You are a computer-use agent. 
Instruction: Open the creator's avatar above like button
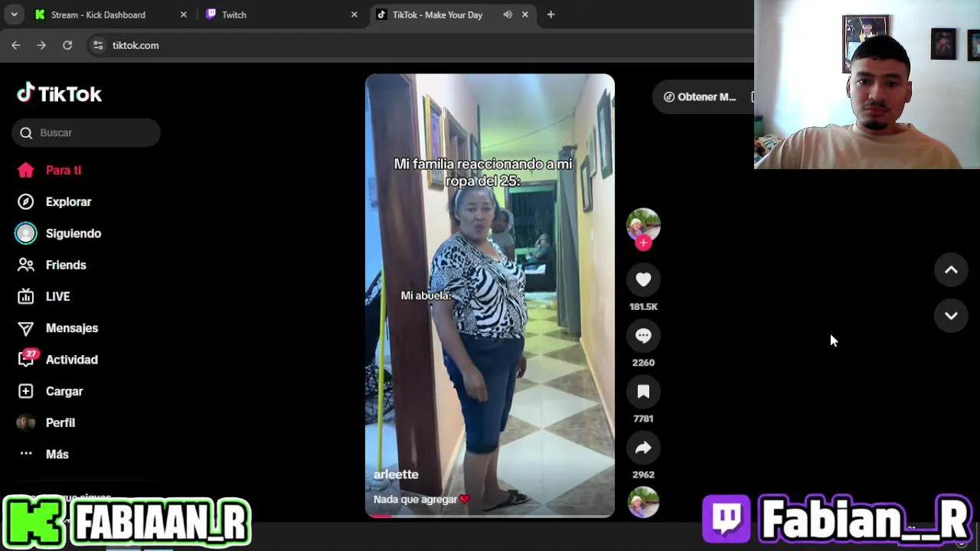pos(643,224)
